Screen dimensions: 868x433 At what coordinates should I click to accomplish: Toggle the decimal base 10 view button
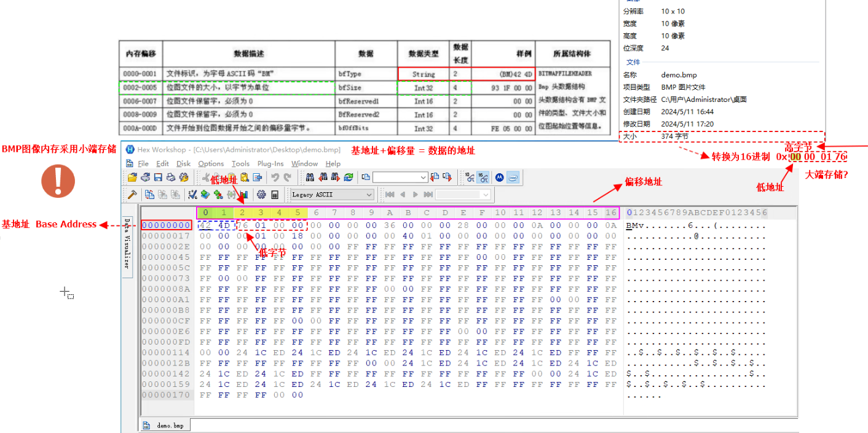coord(470,177)
